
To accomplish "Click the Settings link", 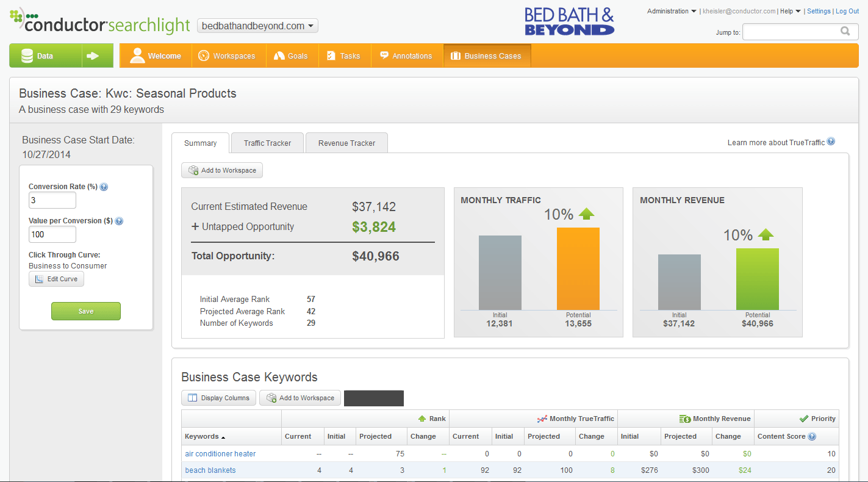I will coord(819,11).
